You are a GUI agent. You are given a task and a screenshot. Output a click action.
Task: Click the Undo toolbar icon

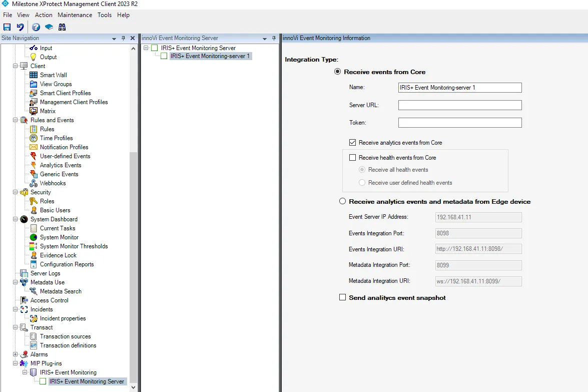tap(20, 27)
